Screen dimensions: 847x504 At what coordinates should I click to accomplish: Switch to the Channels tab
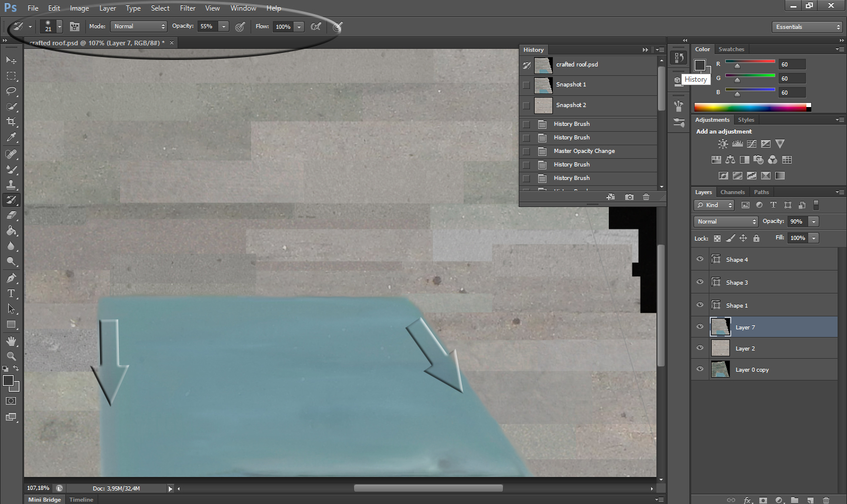tap(732, 192)
